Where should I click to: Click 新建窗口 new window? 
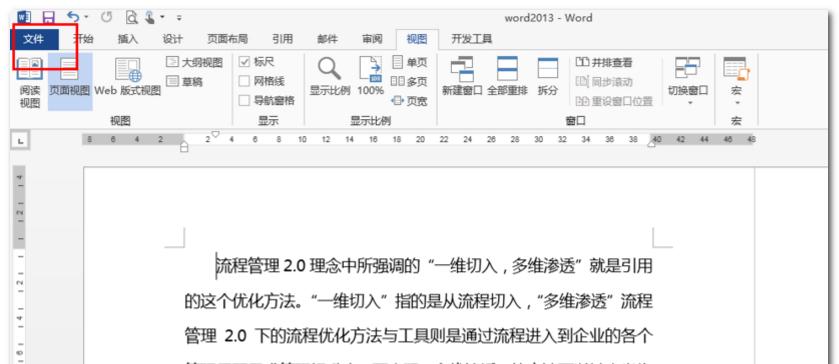coord(462,77)
